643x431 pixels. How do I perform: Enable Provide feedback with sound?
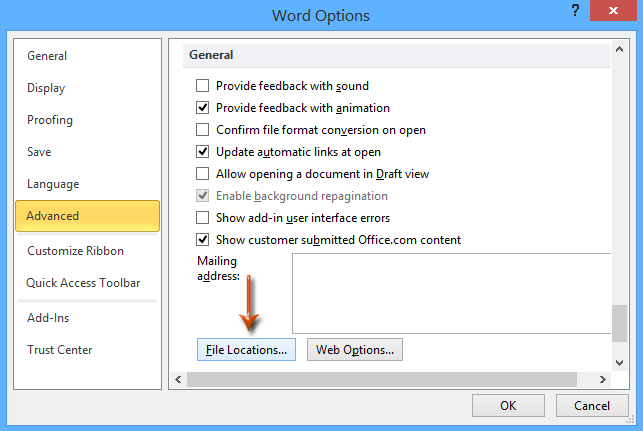(x=202, y=86)
